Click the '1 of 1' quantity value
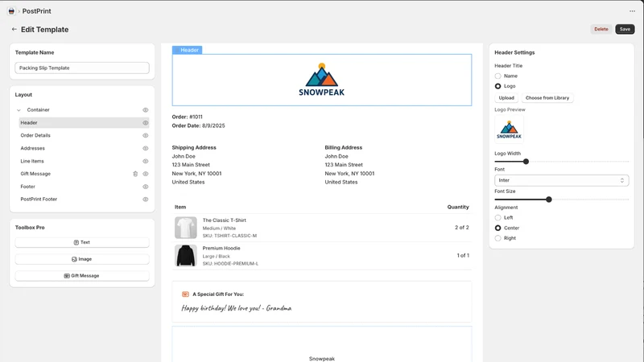This screenshot has width=644, height=362. 463,255
